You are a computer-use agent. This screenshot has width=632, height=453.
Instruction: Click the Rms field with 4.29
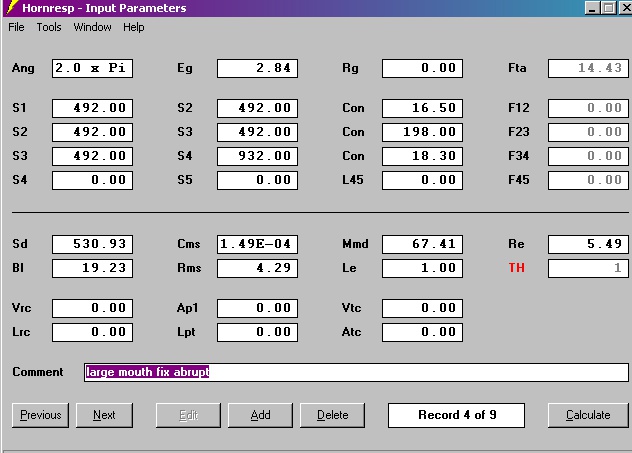(x=258, y=268)
